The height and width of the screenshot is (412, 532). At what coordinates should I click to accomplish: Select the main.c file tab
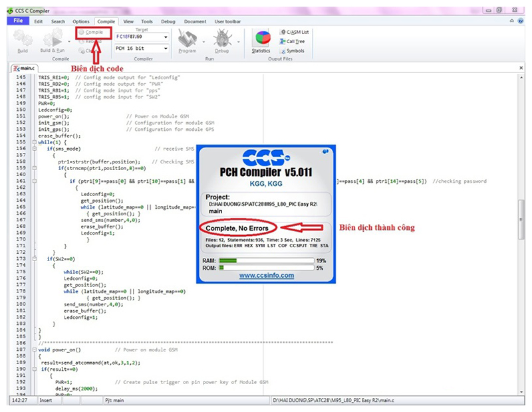pos(25,68)
